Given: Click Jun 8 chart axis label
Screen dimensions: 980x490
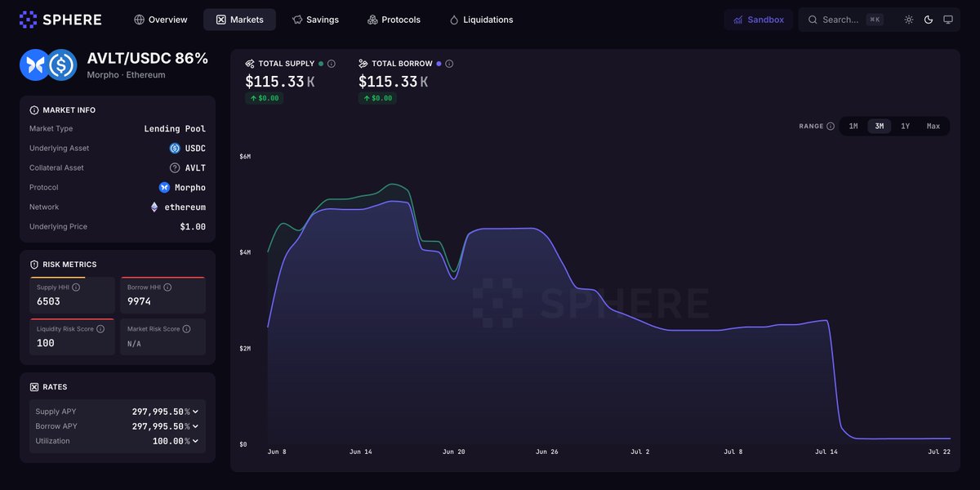Looking at the screenshot, I should point(278,452).
